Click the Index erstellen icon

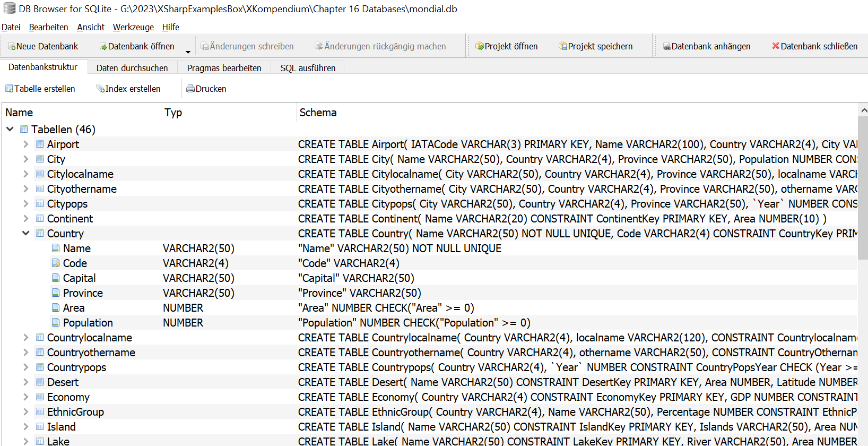coord(100,89)
